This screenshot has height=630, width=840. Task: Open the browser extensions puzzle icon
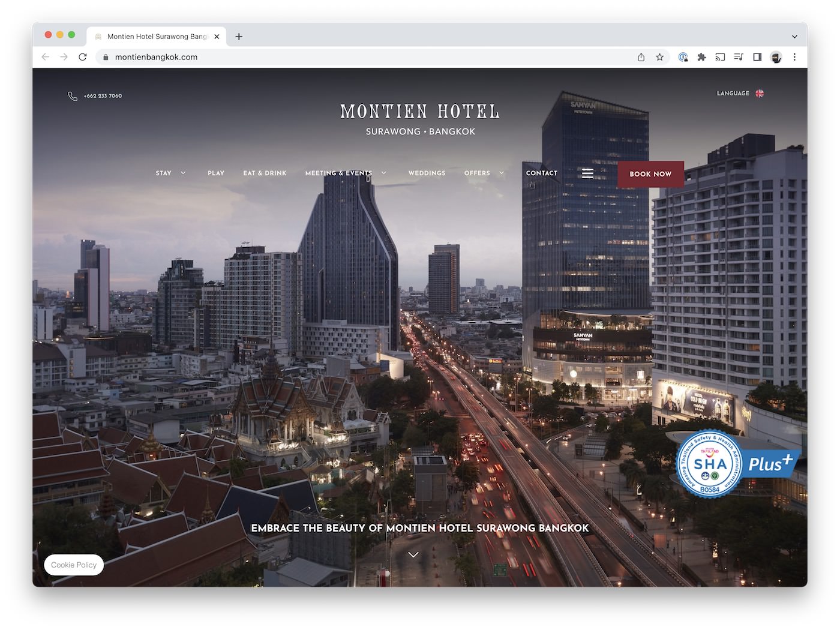[701, 57]
